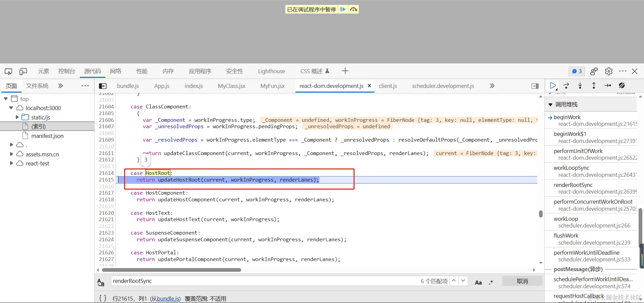Viewport: 644px width, 303px height.
Task: Cancel search with 取消 button
Action: [522, 281]
